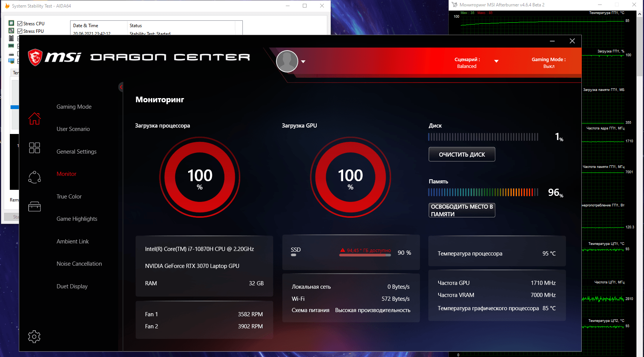Toggle the Stress CPU checkbox
The height and width of the screenshot is (357, 644).
tap(20, 23)
